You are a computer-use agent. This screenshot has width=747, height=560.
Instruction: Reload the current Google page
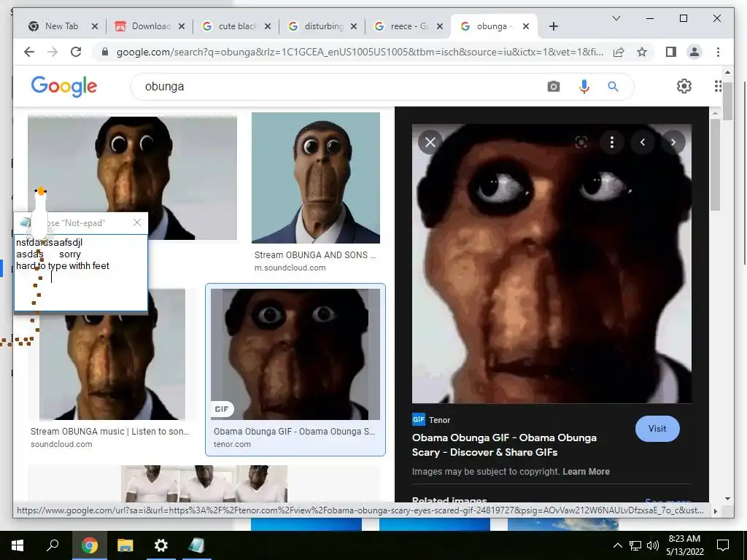pos(76,52)
